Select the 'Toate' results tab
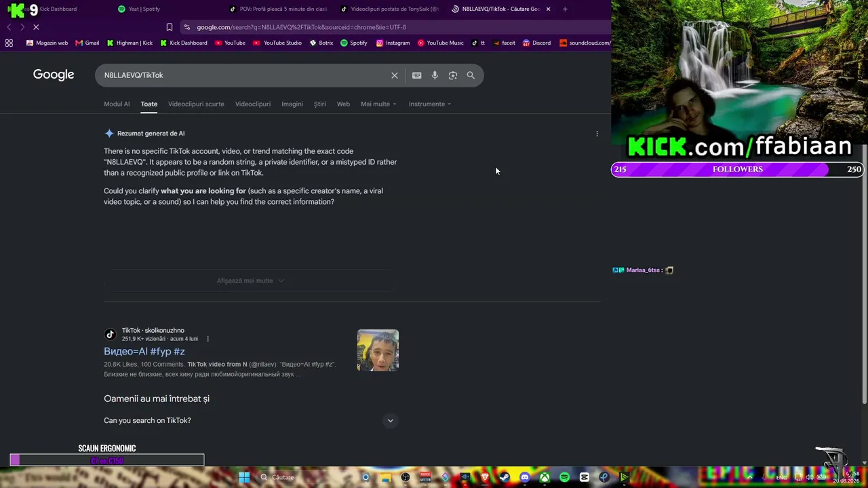This screenshot has height=488, width=868. tap(149, 104)
